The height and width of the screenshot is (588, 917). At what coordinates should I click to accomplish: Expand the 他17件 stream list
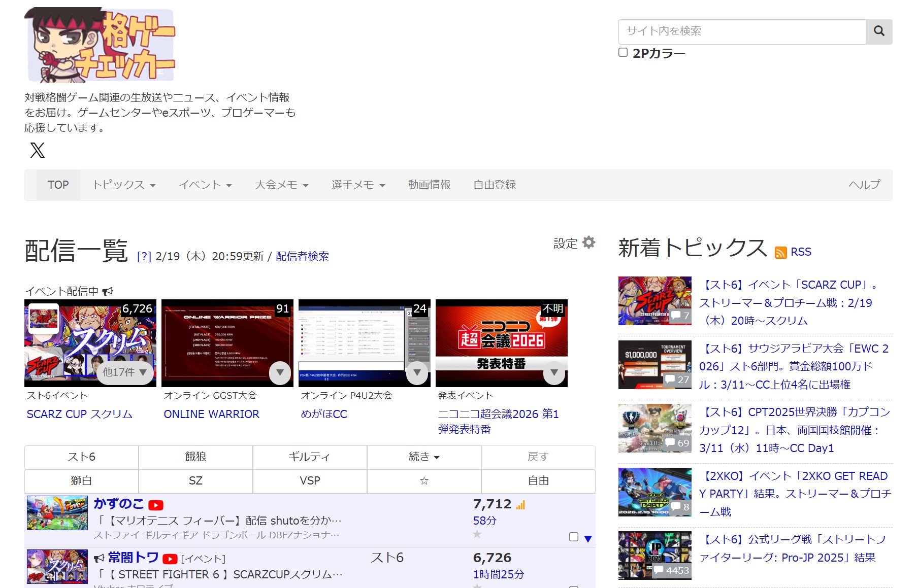click(x=125, y=372)
